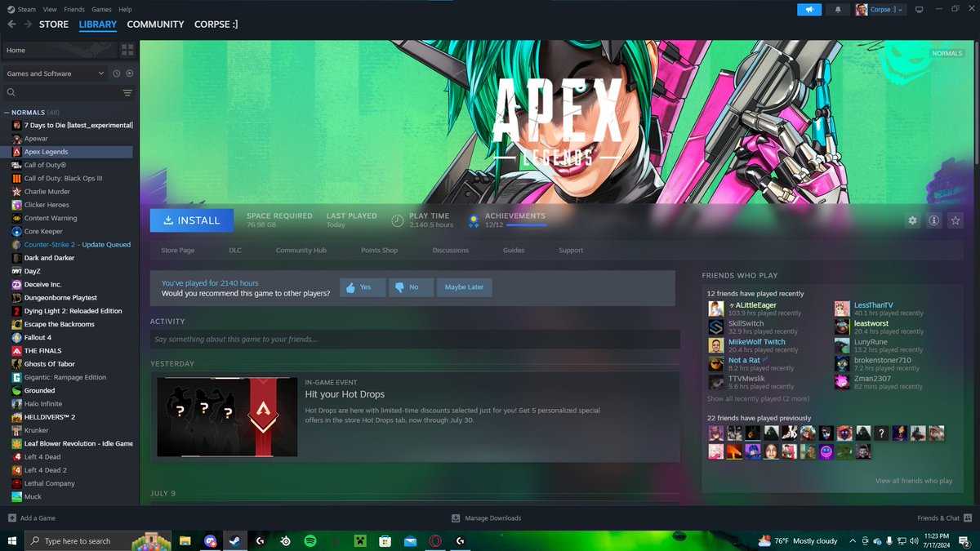Open library advanced filter icon
The image size is (980, 551).
[127, 93]
